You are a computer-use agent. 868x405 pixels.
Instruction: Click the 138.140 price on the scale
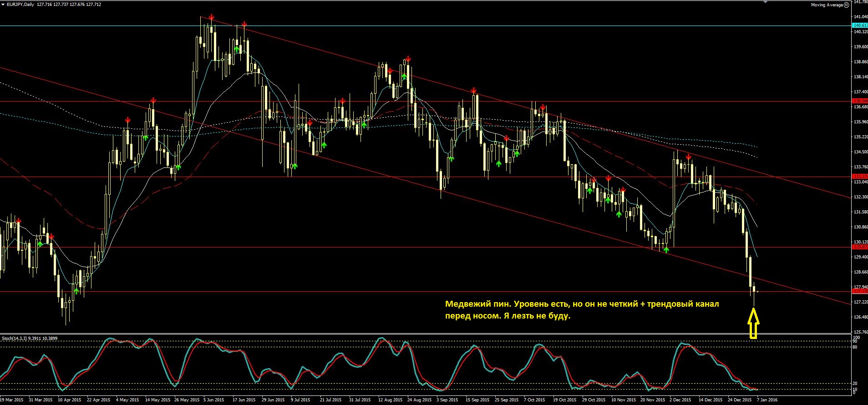coord(860,77)
